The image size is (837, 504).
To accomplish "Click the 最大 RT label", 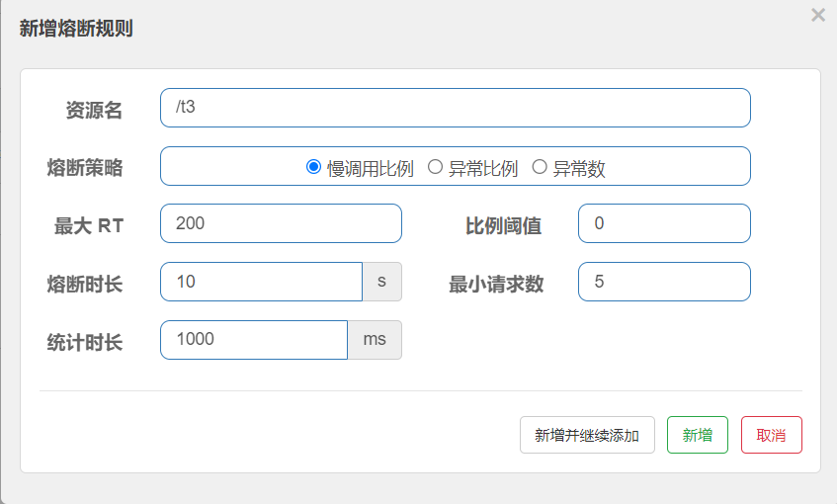I will 89,225.
